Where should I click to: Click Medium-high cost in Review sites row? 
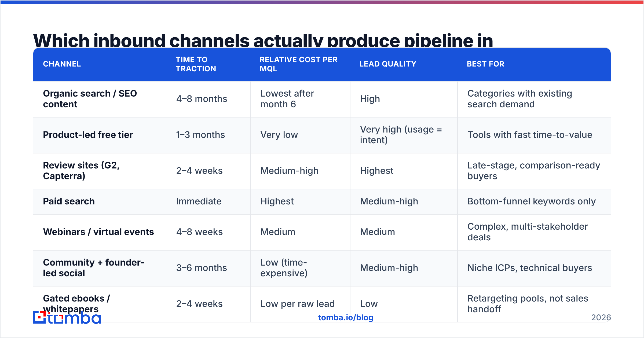(x=300, y=171)
